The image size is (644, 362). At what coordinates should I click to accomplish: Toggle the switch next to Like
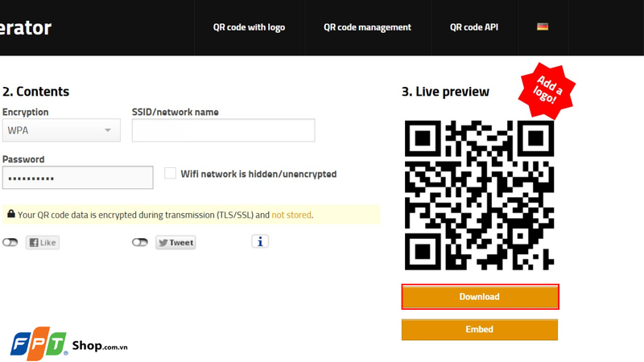coord(10,242)
